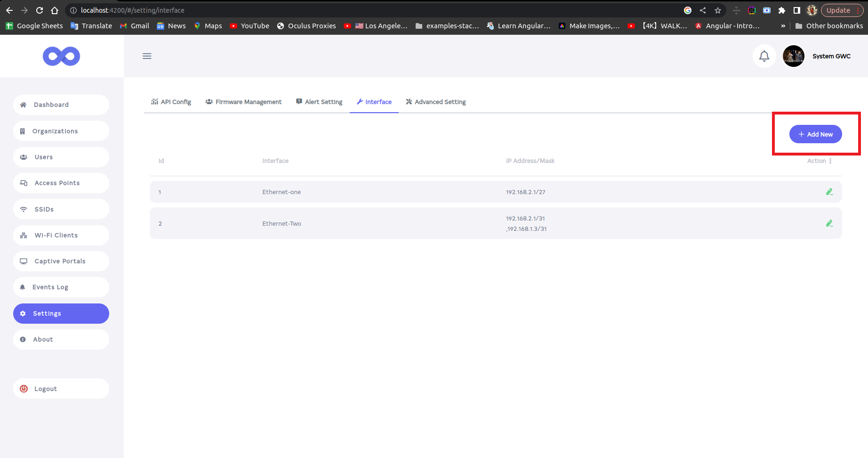Open the user profile avatar
This screenshot has height=458, width=868.
(x=793, y=56)
